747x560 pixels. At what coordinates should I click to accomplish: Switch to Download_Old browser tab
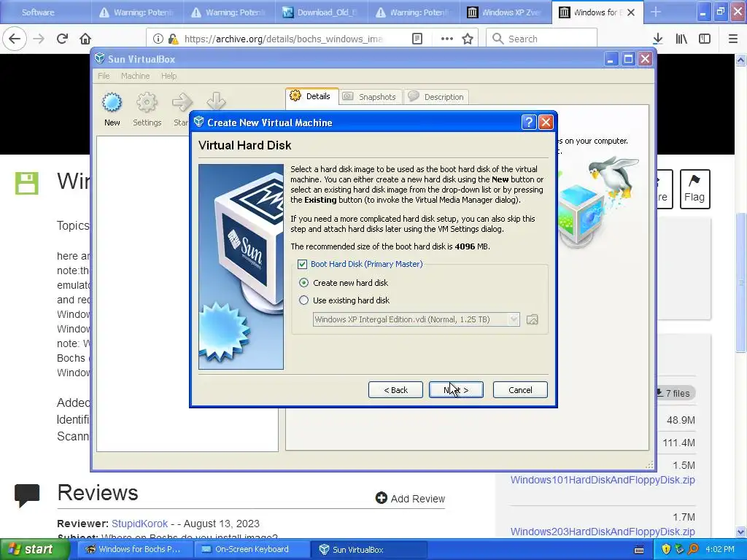320,12
